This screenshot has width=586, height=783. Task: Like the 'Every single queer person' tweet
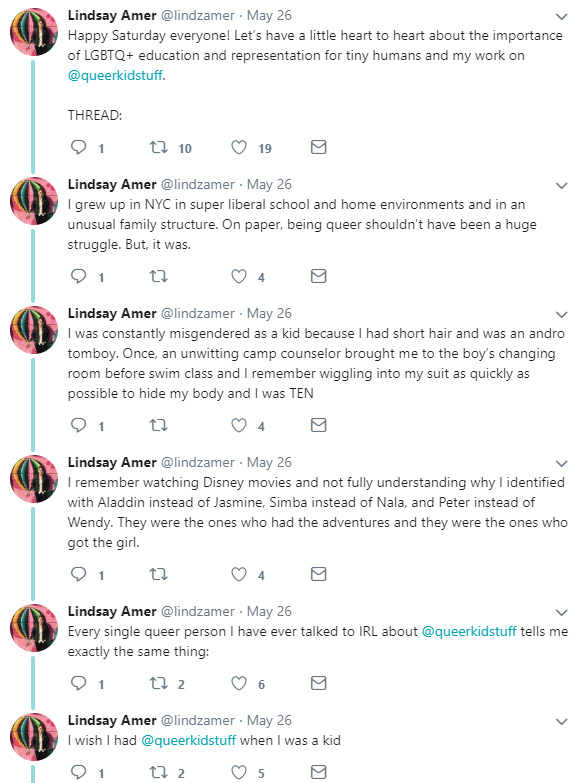[x=239, y=683]
